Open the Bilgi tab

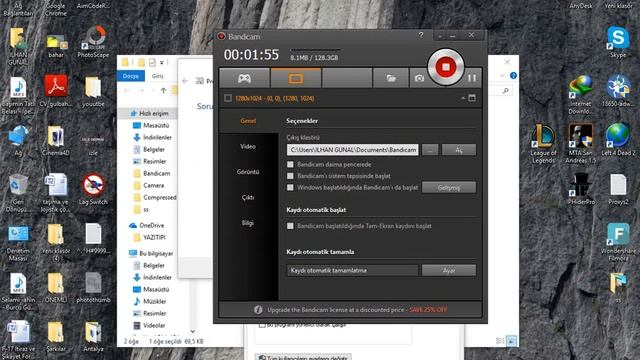(x=248, y=223)
